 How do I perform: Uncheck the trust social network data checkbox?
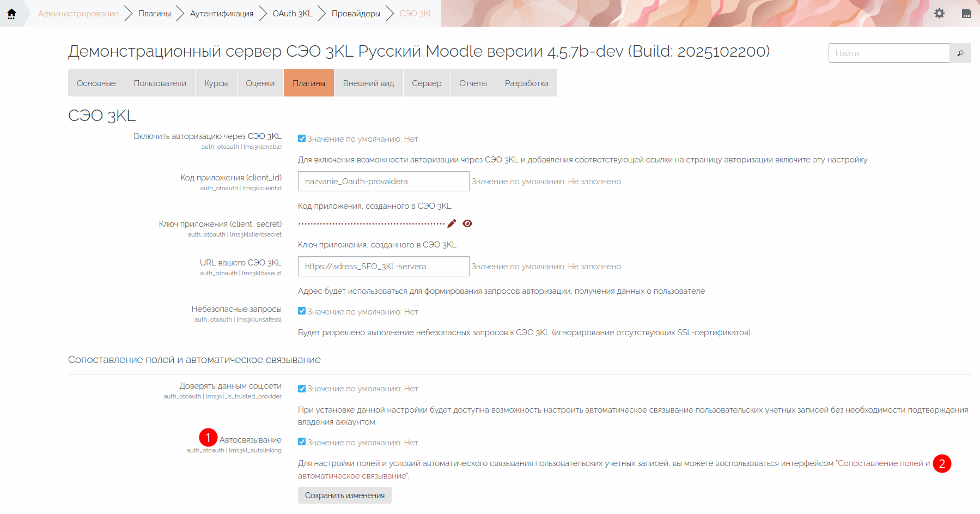click(x=302, y=389)
